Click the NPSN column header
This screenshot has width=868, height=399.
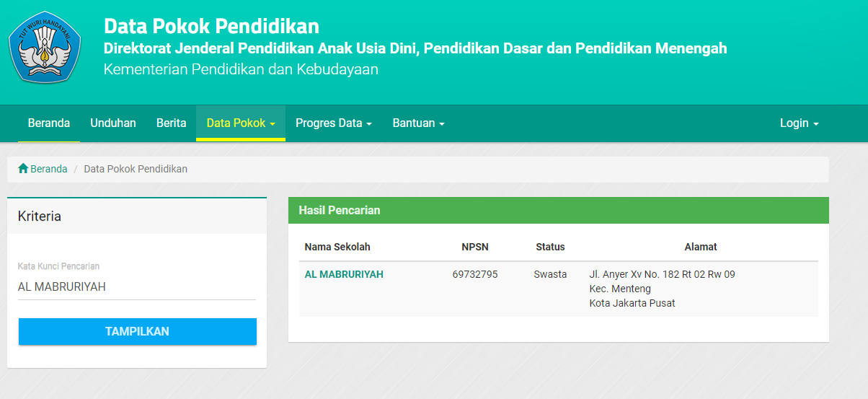[x=475, y=247]
